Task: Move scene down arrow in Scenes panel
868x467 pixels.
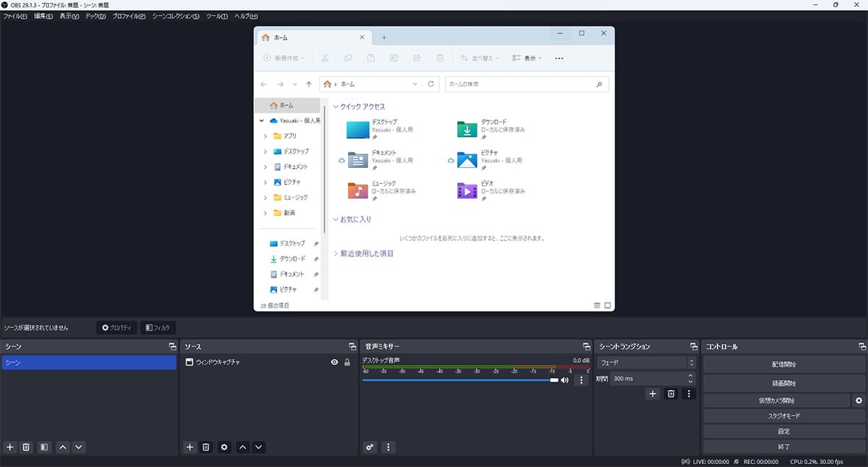Action: pyautogui.click(x=79, y=447)
